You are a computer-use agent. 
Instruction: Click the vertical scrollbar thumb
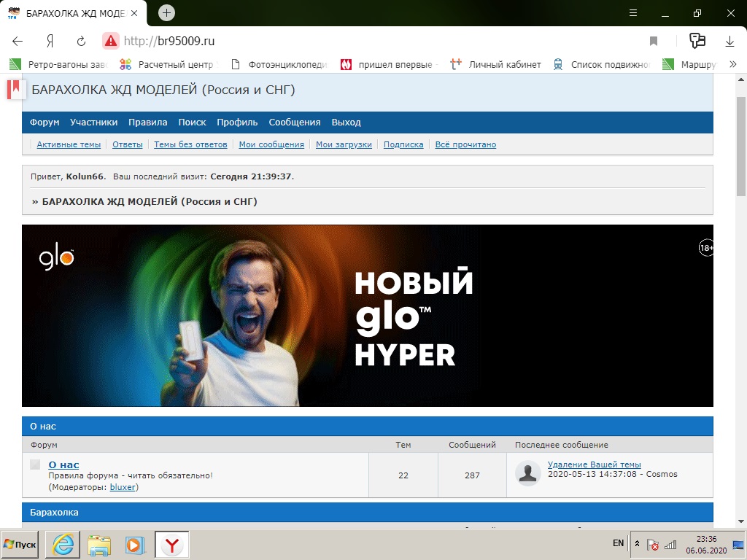click(x=741, y=146)
